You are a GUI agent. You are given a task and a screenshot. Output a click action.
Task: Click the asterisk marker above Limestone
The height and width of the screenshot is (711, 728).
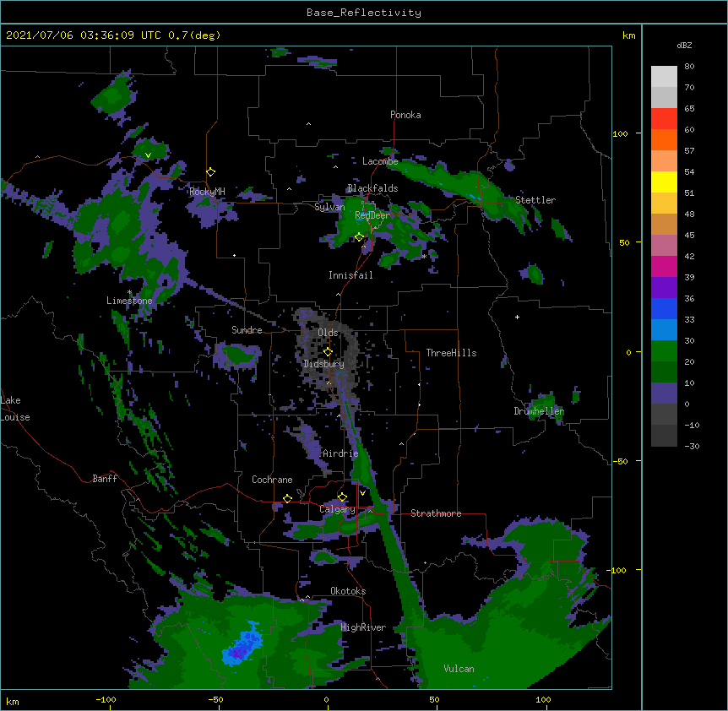coord(129,292)
